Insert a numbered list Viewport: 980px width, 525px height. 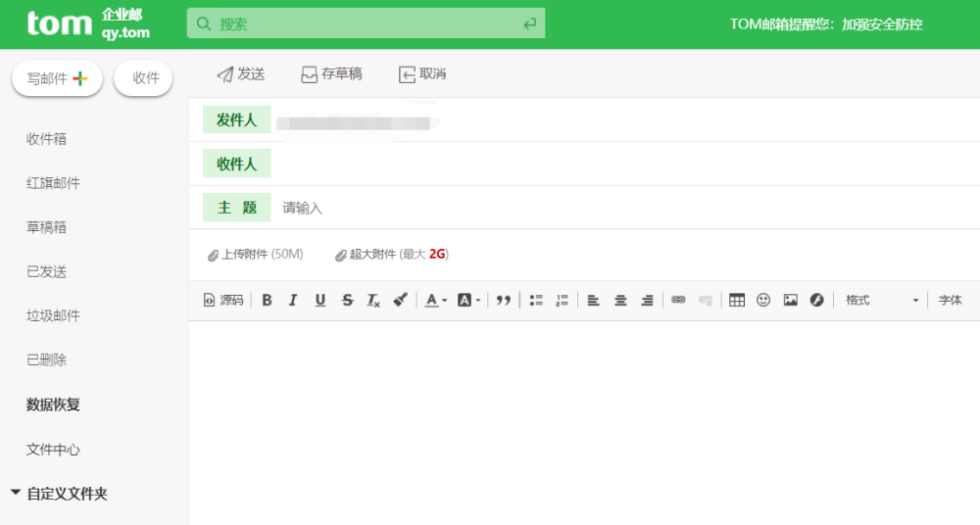pyautogui.click(x=562, y=300)
